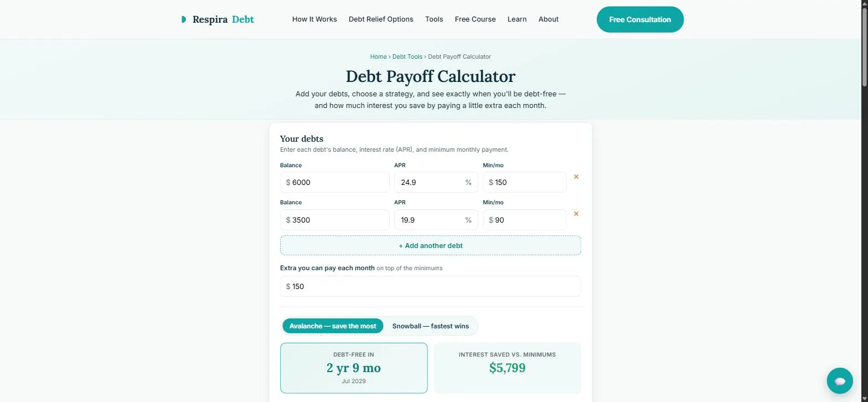Click the page vertical scrollbar

point(864,201)
